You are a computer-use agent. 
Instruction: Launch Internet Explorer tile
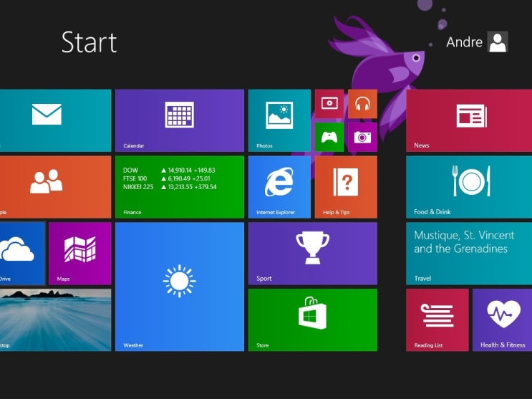(x=279, y=187)
